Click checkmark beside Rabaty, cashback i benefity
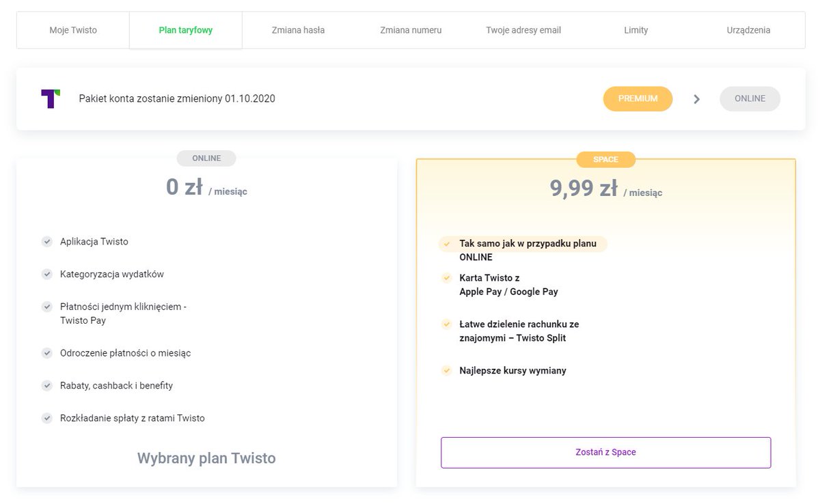The width and height of the screenshot is (820, 504). tap(46, 385)
